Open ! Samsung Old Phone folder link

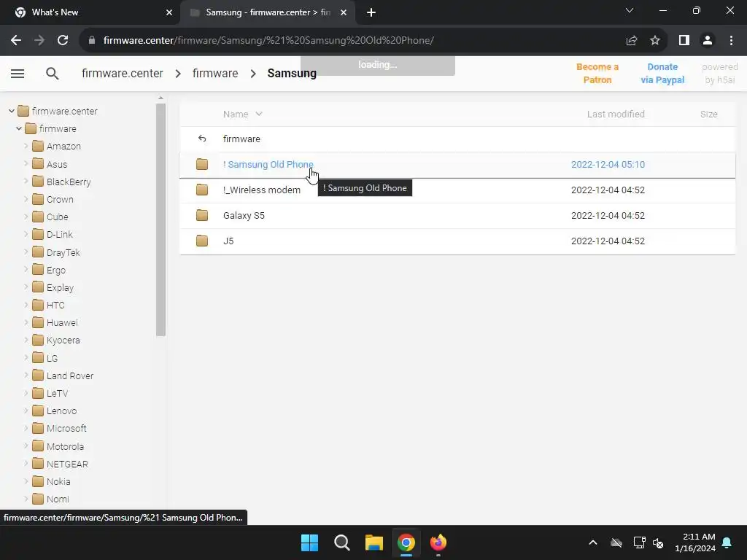click(x=268, y=164)
